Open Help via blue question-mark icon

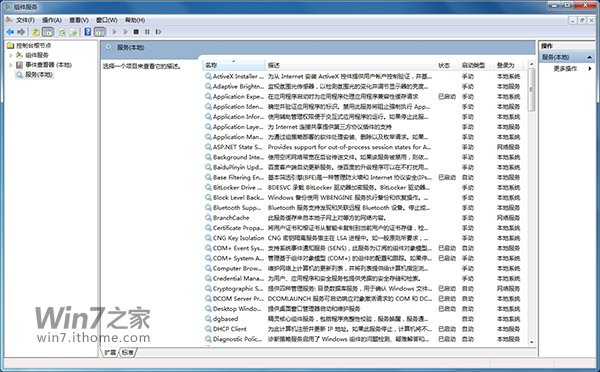[88, 32]
